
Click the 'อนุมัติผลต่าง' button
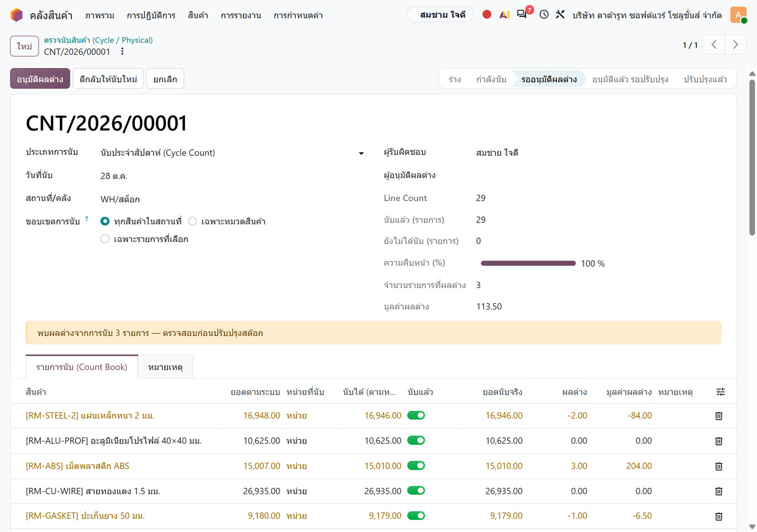[40, 79]
